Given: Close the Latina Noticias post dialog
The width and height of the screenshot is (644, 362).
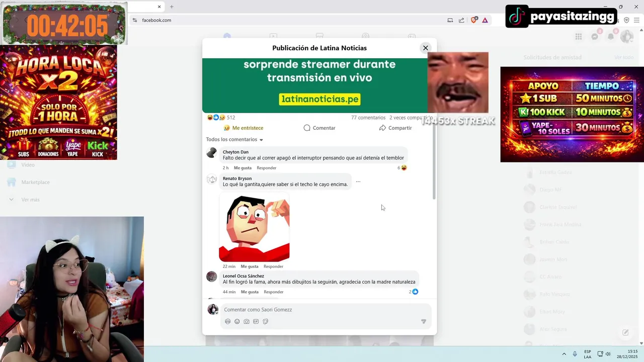Looking at the screenshot, I should 426,48.
